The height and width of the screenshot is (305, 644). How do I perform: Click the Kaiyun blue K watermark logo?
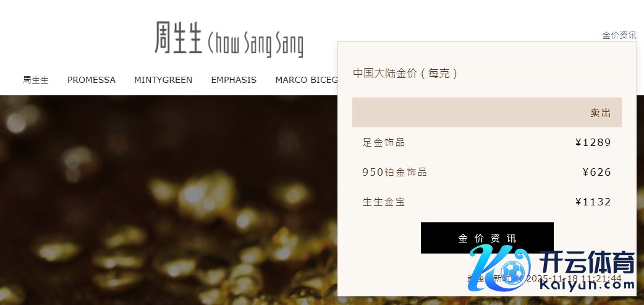(499, 268)
